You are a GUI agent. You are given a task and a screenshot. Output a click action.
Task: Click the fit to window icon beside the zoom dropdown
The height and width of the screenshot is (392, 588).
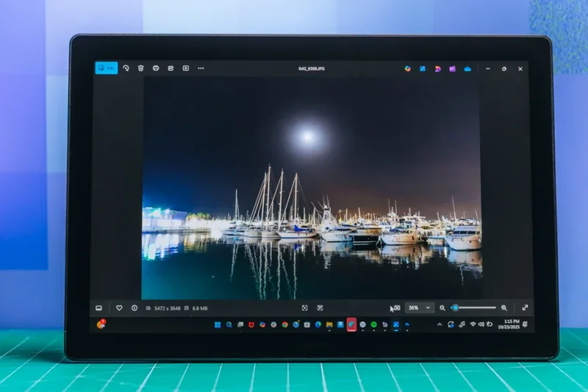[x=397, y=307]
